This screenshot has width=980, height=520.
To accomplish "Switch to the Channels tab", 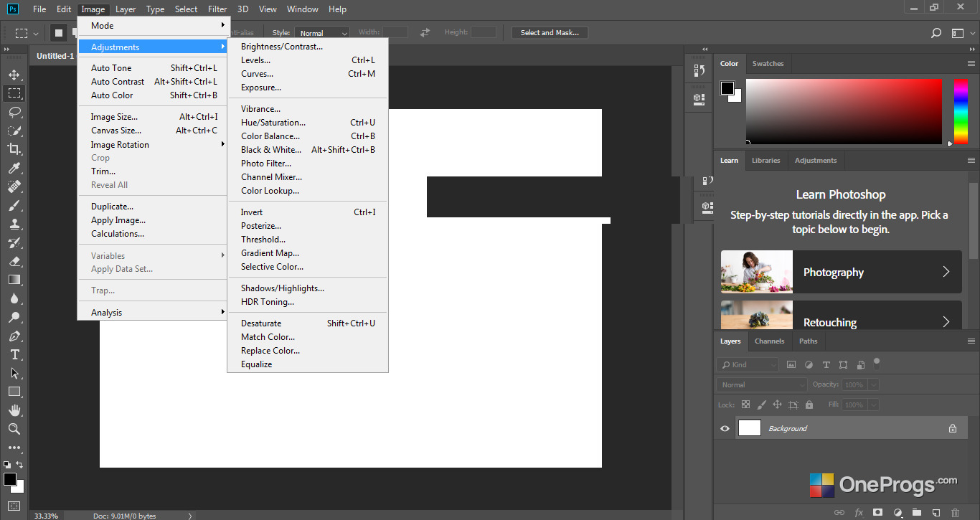I will pyautogui.click(x=769, y=341).
